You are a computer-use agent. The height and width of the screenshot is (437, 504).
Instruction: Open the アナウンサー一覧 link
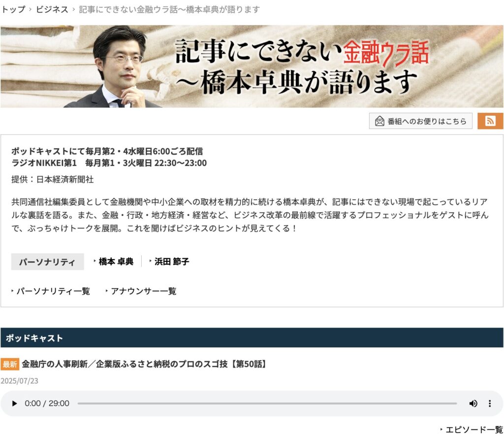tap(143, 291)
